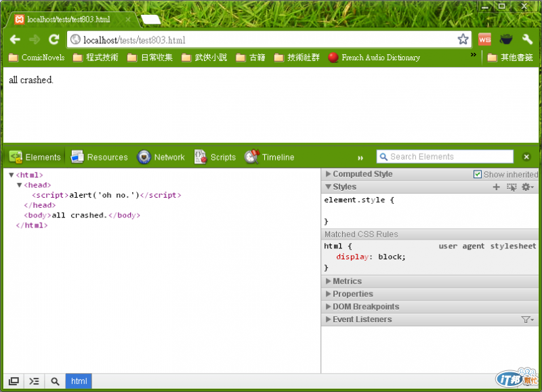
Task: Open a new tab with the tab button
Action: pyautogui.click(x=150, y=20)
